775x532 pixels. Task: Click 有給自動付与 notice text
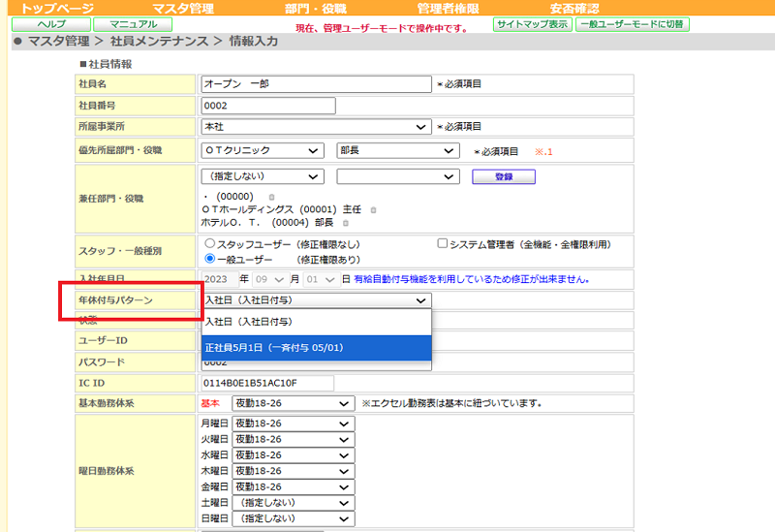click(x=472, y=279)
